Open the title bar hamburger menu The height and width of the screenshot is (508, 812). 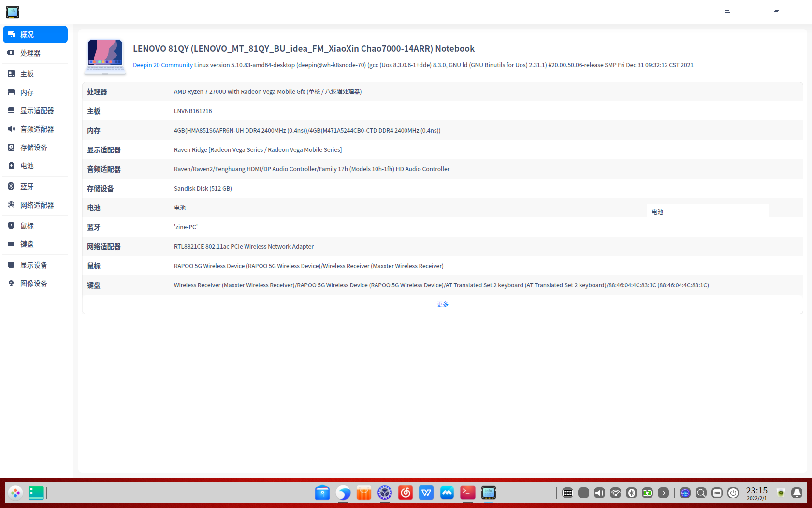tap(728, 13)
